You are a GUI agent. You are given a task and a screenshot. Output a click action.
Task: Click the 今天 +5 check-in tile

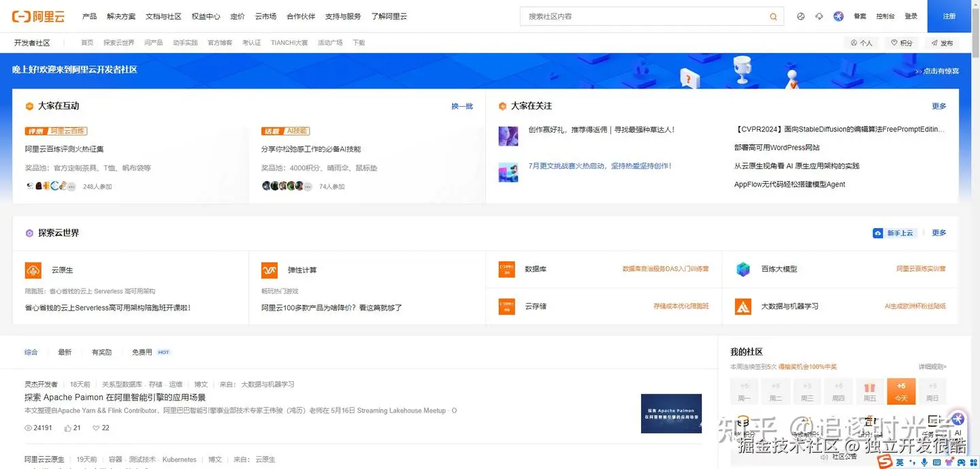point(901,391)
